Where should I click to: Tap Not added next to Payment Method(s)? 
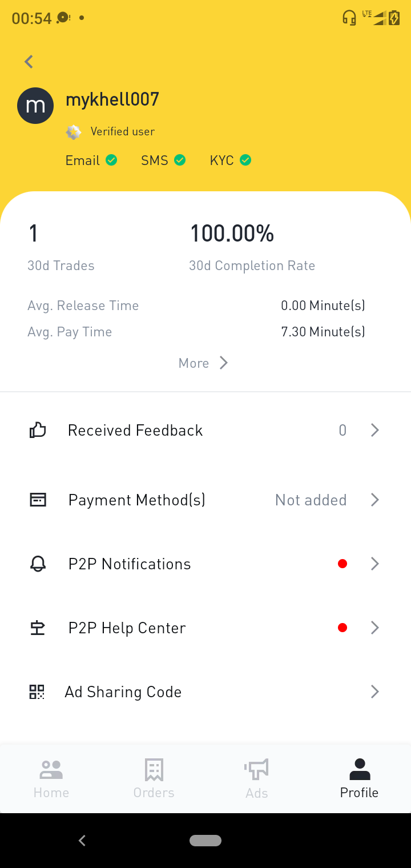point(311,500)
